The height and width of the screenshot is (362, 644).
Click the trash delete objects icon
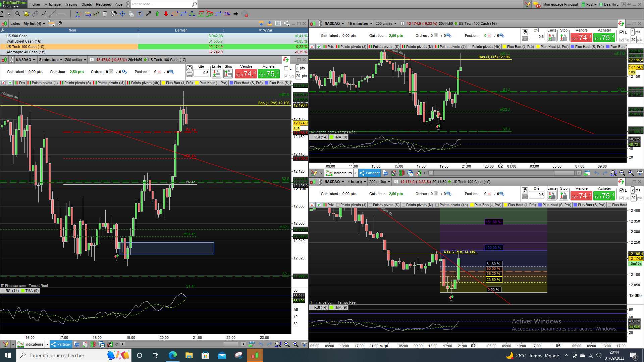point(105,14)
